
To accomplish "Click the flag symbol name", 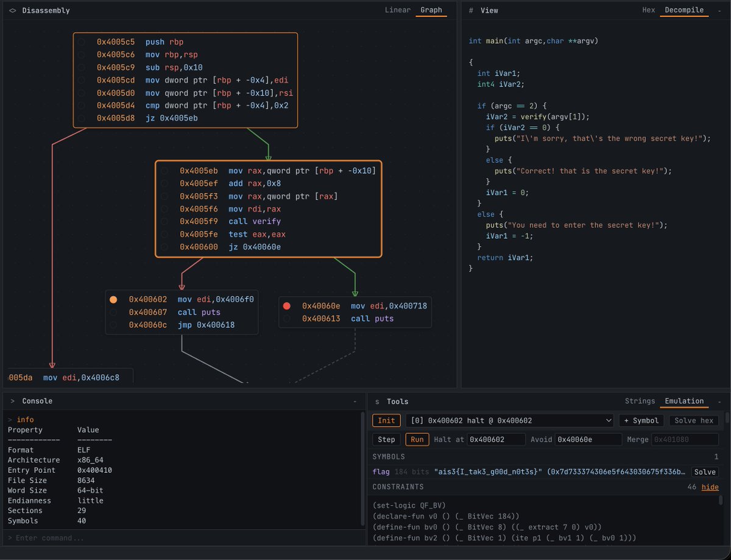I will (x=381, y=472).
